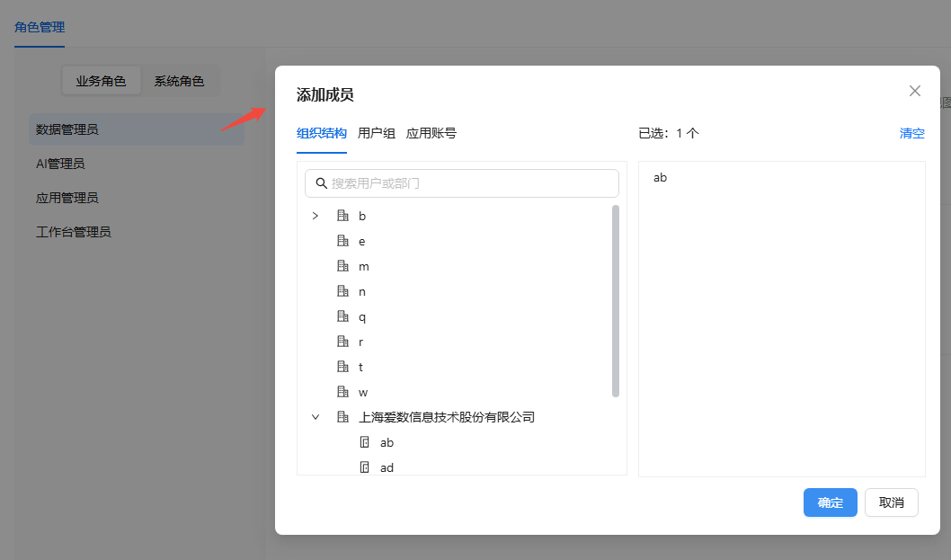Image resolution: width=951 pixels, height=560 pixels.
Task: Select department w in the tree
Action: click(x=363, y=393)
